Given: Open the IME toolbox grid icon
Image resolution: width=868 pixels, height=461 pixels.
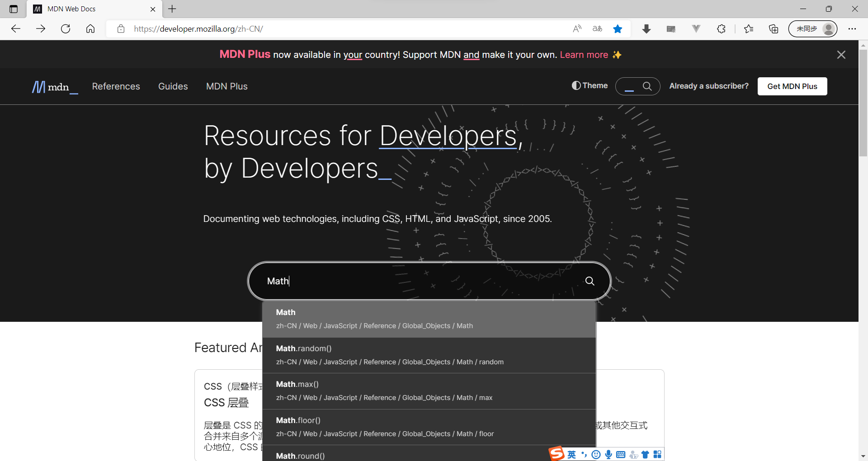Looking at the screenshot, I should [657, 455].
